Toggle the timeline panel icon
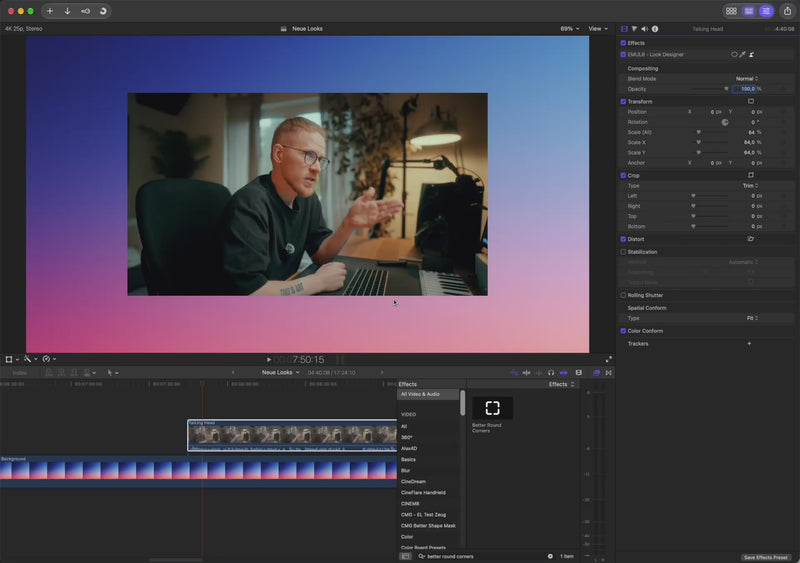Image resolution: width=800 pixels, height=563 pixels. [x=748, y=11]
